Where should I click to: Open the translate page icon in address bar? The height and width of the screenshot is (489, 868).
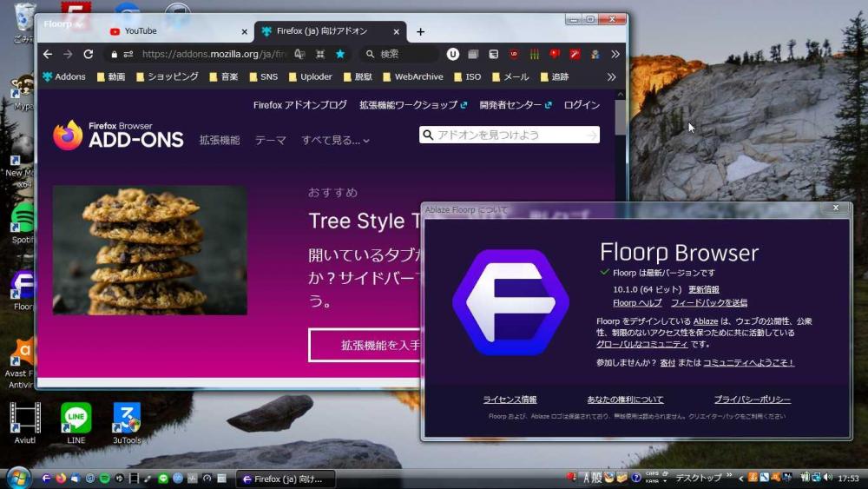tap(299, 54)
